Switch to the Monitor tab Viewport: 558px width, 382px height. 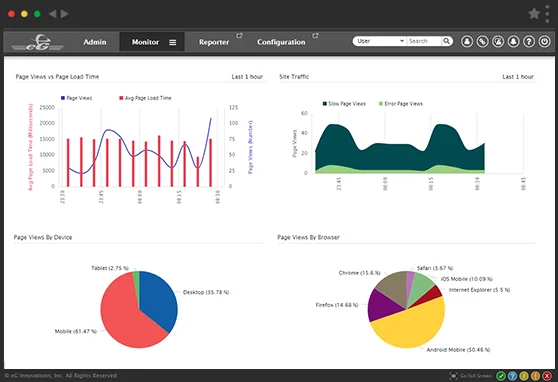coord(146,42)
